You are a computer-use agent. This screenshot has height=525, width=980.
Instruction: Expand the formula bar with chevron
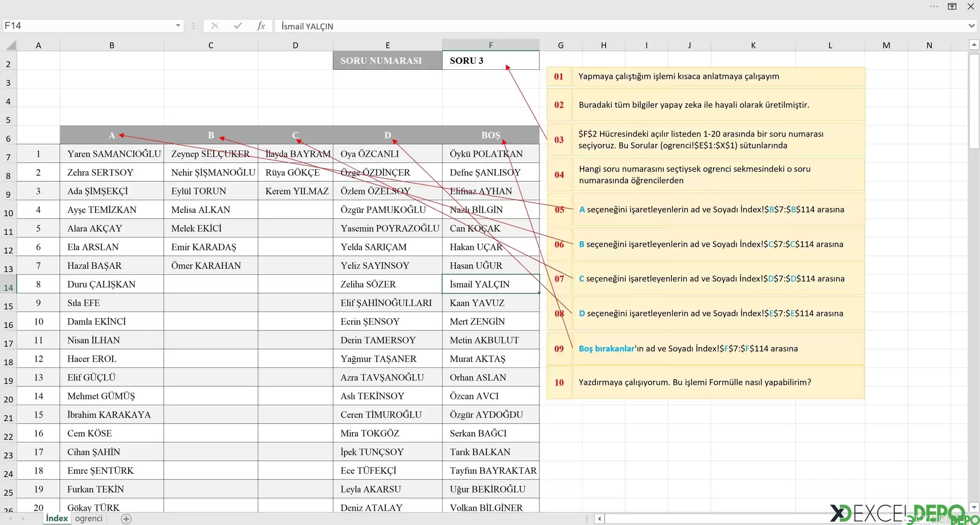coord(971,26)
